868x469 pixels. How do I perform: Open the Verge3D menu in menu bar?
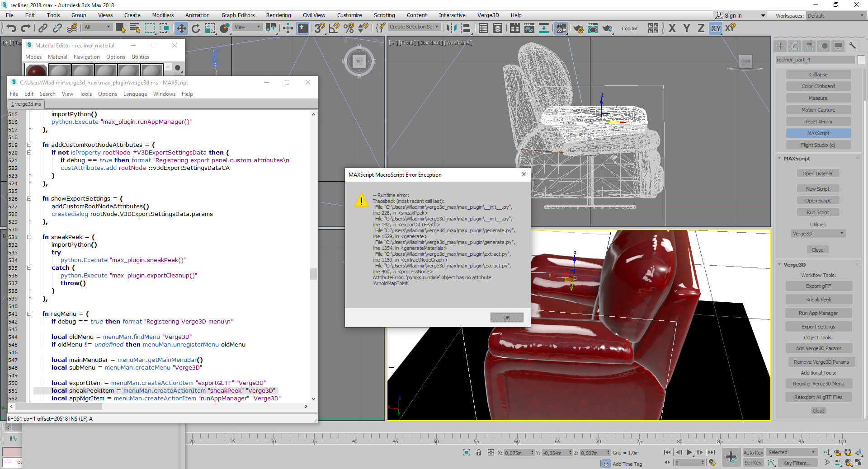(x=488, y=15)
